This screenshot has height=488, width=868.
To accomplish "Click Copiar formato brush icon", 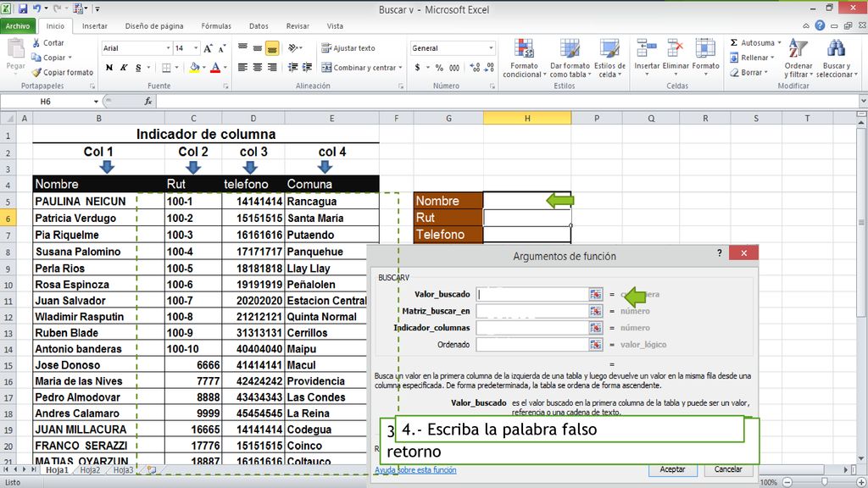I will [x=36, y=73].
